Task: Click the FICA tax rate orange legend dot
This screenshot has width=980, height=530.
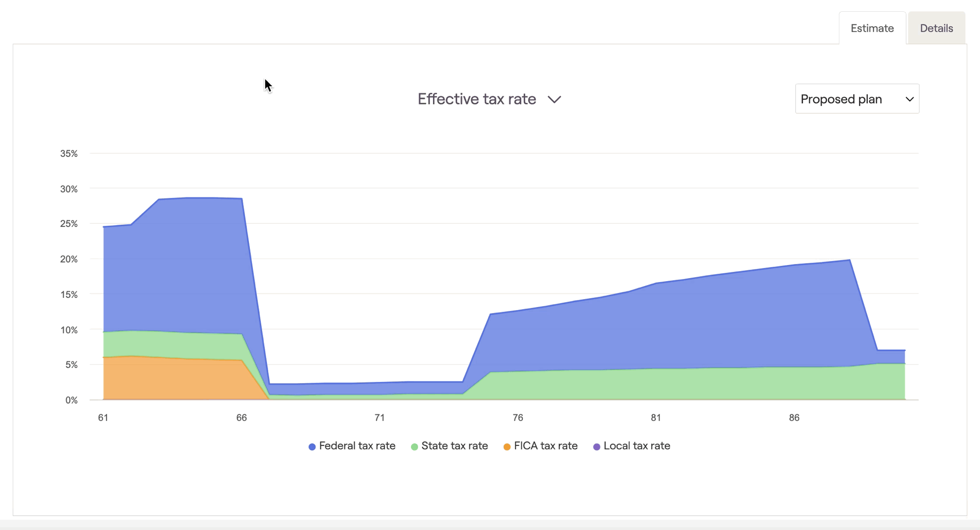Action: coord(507,447)
